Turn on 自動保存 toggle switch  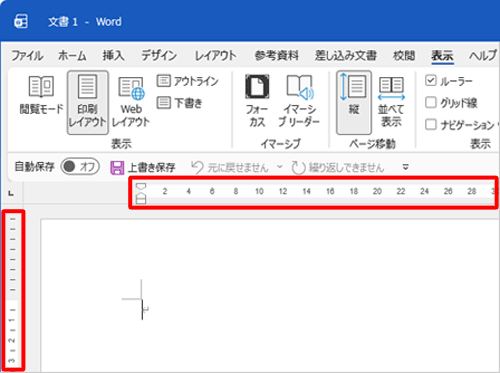click(x=80, y=166)
